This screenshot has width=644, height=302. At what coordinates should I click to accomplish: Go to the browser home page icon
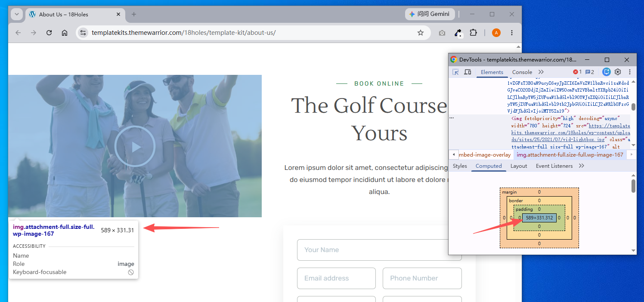(x=65, y=33)
